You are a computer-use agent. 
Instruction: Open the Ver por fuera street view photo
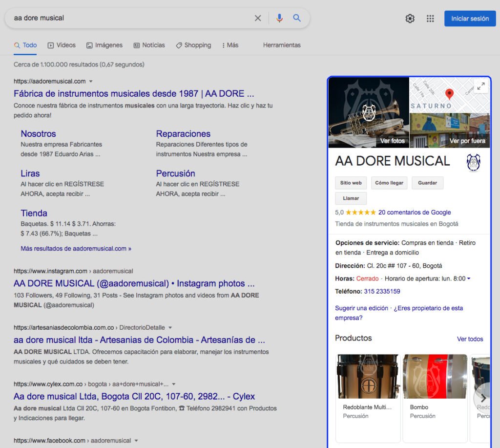[x=450, y=130]
